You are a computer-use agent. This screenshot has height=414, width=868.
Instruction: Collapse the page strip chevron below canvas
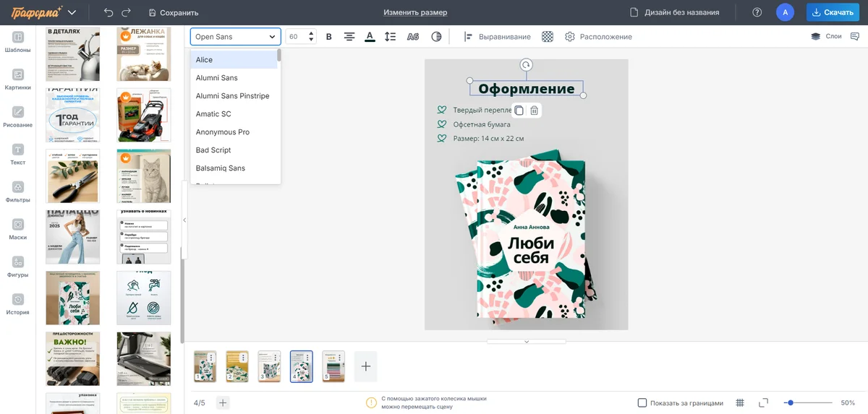[x=526, y=341]
